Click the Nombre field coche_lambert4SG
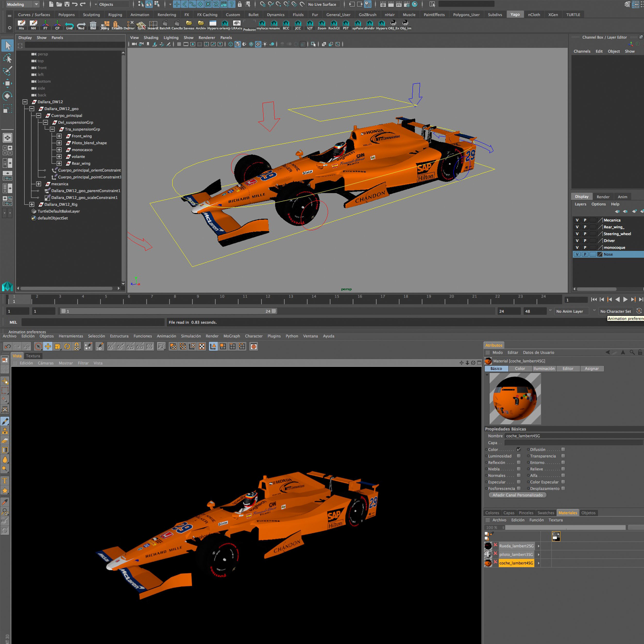This screenshot has height=644, width=644. click(574, 436)
